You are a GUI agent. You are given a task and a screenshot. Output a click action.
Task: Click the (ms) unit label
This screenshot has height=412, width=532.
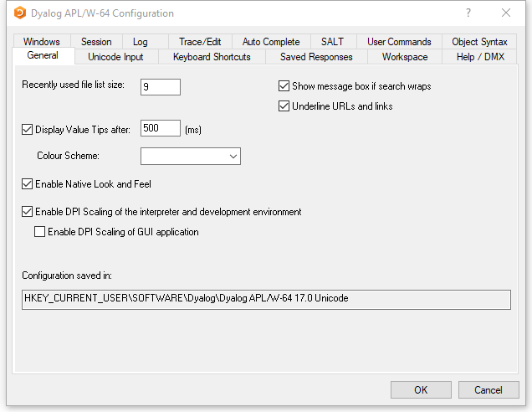(x=193, y=130)
